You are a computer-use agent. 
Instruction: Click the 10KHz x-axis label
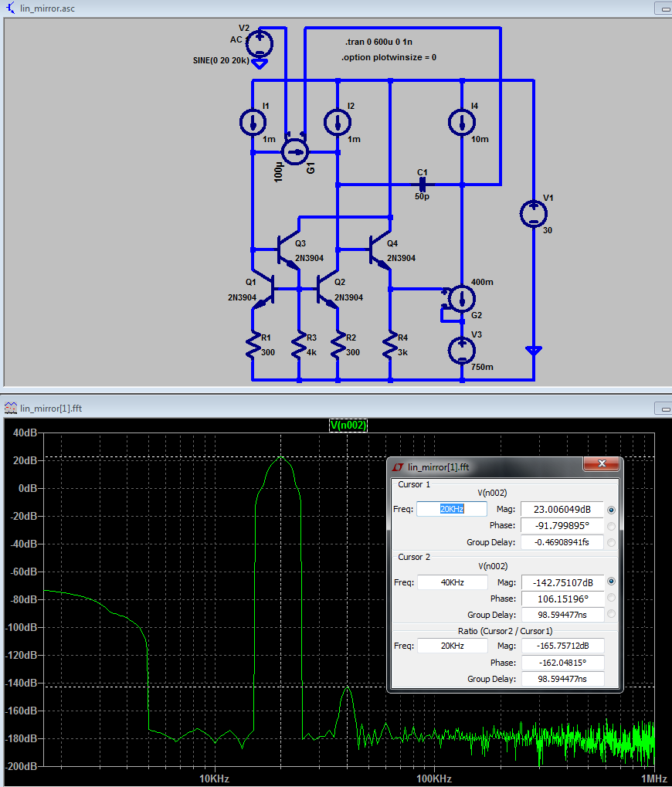(214, 779)
